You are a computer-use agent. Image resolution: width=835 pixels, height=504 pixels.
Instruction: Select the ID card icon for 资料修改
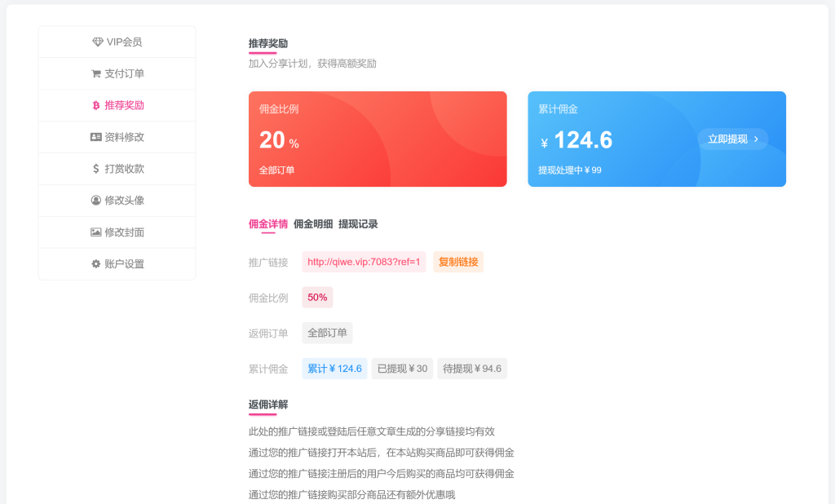click(x=95, y=136)
